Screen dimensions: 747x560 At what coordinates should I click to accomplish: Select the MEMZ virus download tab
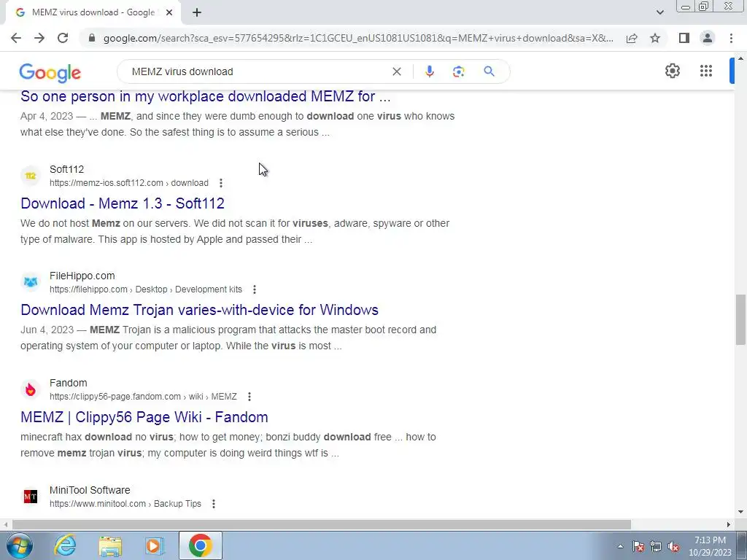click(93, 12)
